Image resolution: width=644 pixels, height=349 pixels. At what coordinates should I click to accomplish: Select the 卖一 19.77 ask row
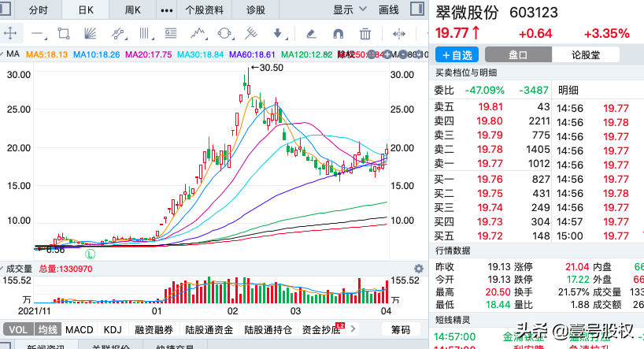coord(492,164)
